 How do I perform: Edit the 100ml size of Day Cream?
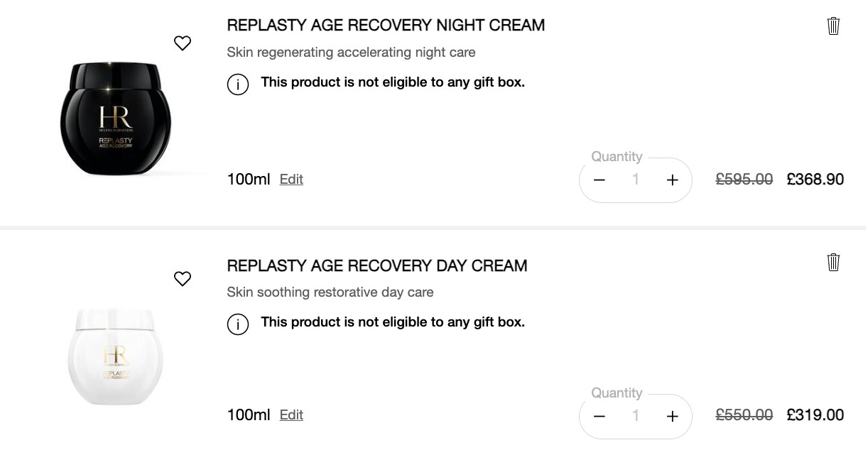291,415
